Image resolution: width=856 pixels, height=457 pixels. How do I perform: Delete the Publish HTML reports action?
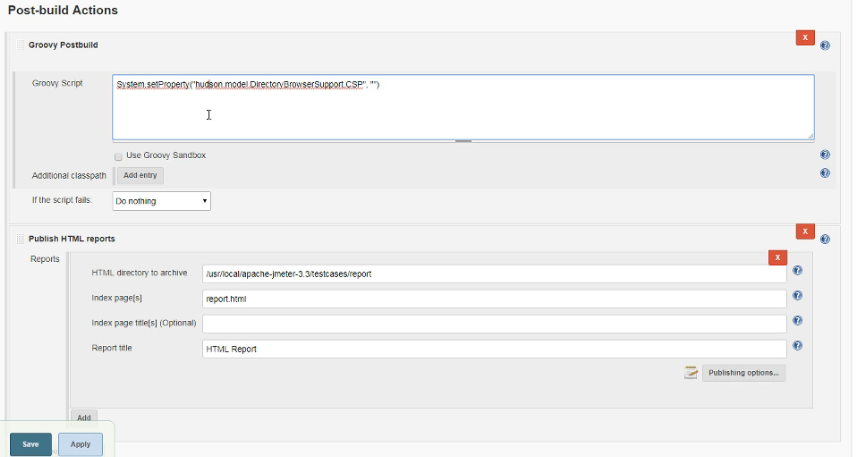[x=805, y=232]
